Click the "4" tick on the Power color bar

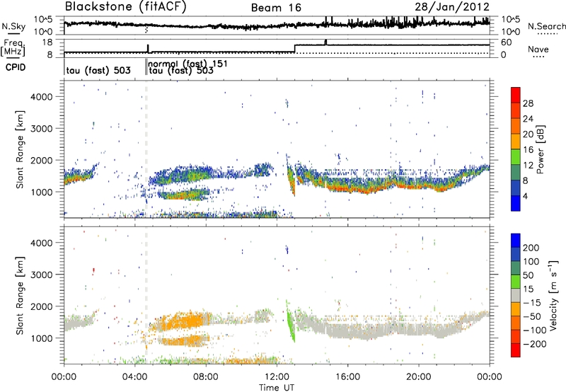pyautogui.click(x=526, y=196)
